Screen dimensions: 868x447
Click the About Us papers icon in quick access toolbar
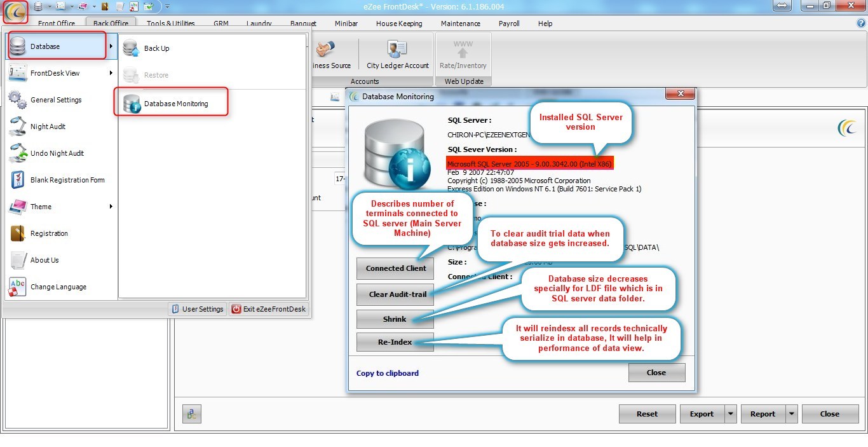tap(119, 6)
